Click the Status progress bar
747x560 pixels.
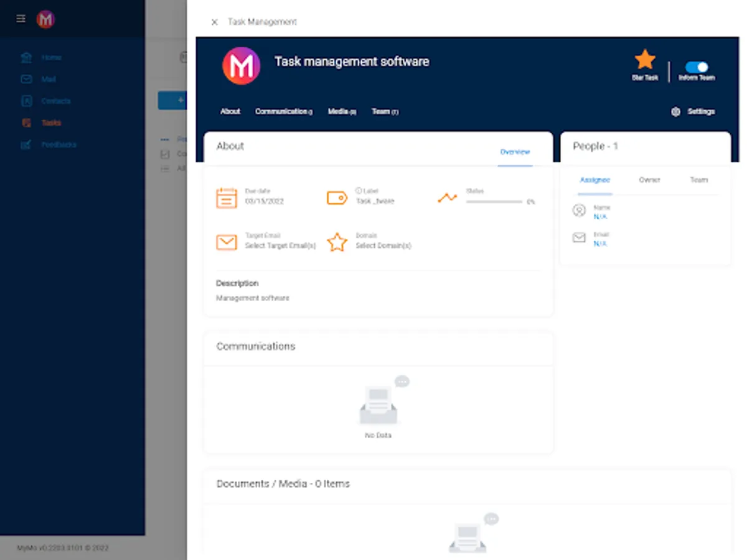click(x=494, y=202)
